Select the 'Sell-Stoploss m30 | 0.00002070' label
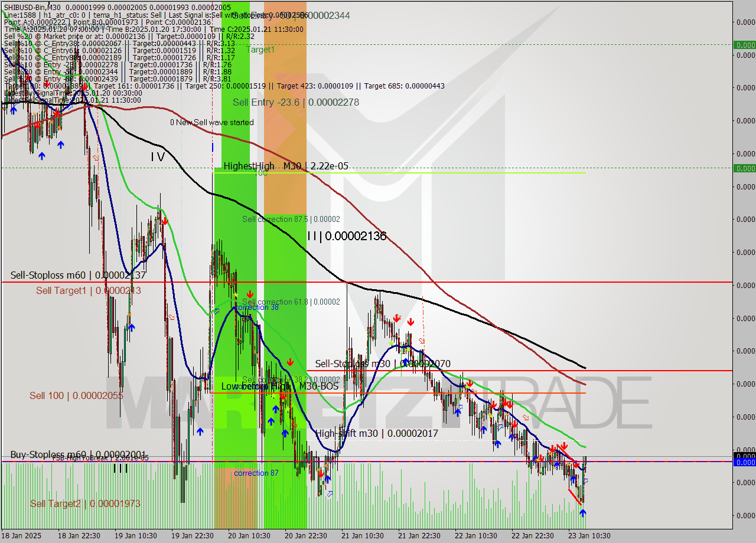 [x=383, y=364]
